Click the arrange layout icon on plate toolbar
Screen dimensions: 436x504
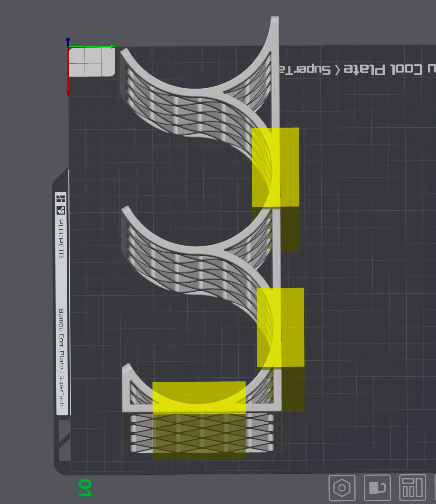click(412, 488)
